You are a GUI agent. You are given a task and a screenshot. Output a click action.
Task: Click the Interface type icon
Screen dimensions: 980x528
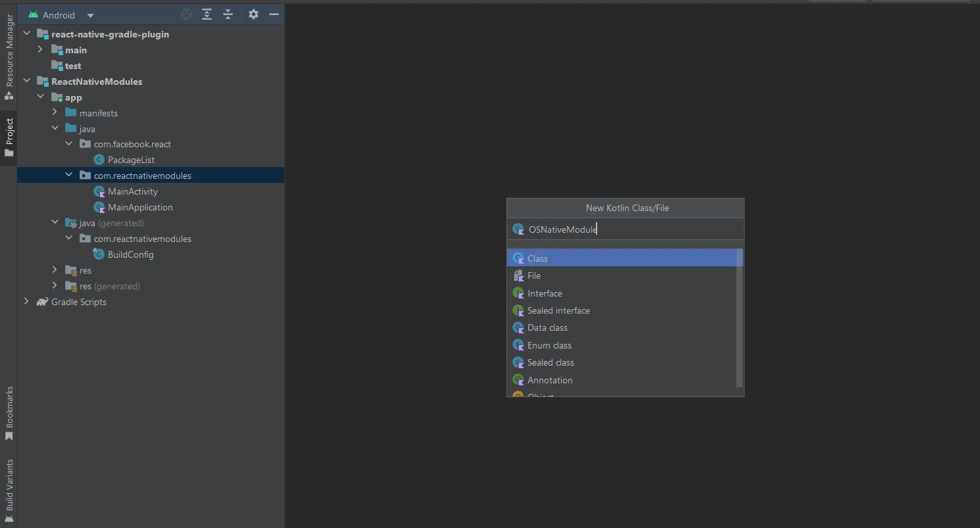[518, 293]
